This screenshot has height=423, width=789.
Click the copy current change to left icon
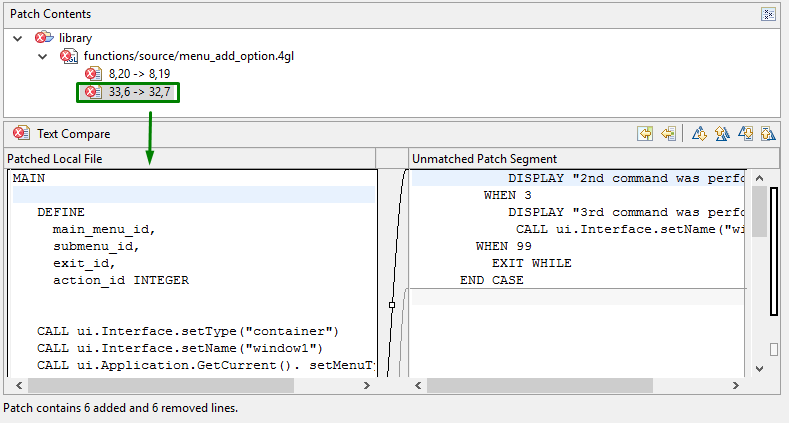(x=668, y=133)
